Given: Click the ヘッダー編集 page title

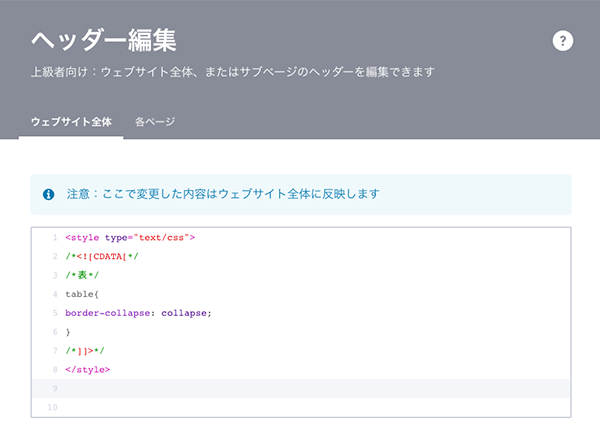Looking at the screenshot, I should (104, 40).
